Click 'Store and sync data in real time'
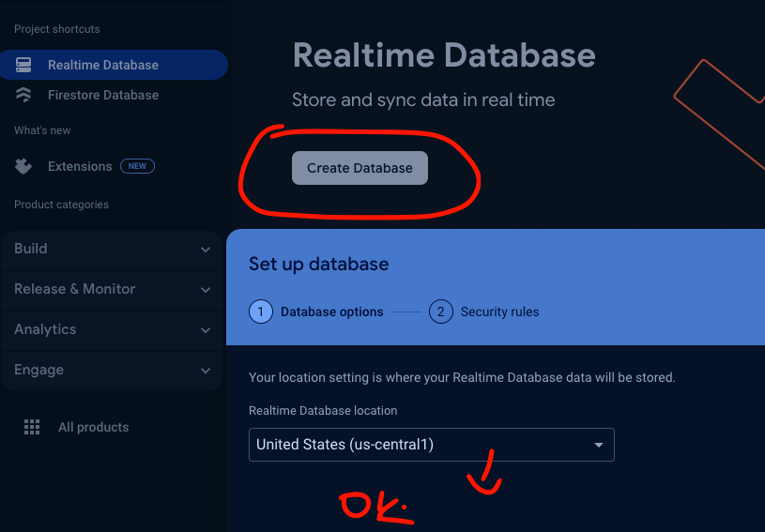This screenshot has height=532, width=765. [423, 100]
